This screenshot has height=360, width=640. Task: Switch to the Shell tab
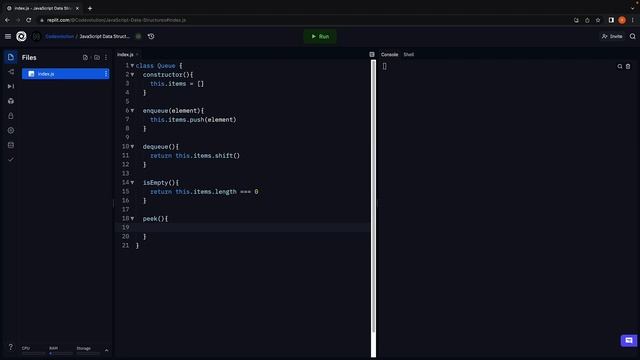(x=409, y=54)
